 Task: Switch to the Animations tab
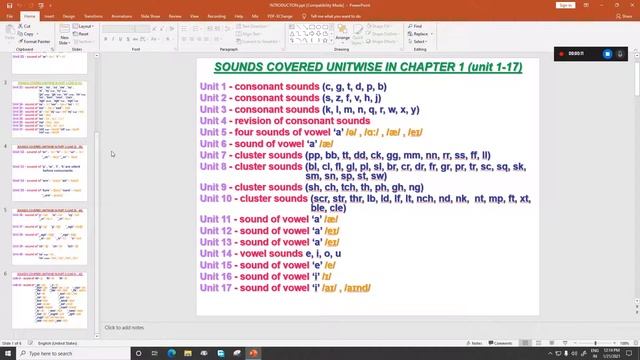click(x=122, y=16)
